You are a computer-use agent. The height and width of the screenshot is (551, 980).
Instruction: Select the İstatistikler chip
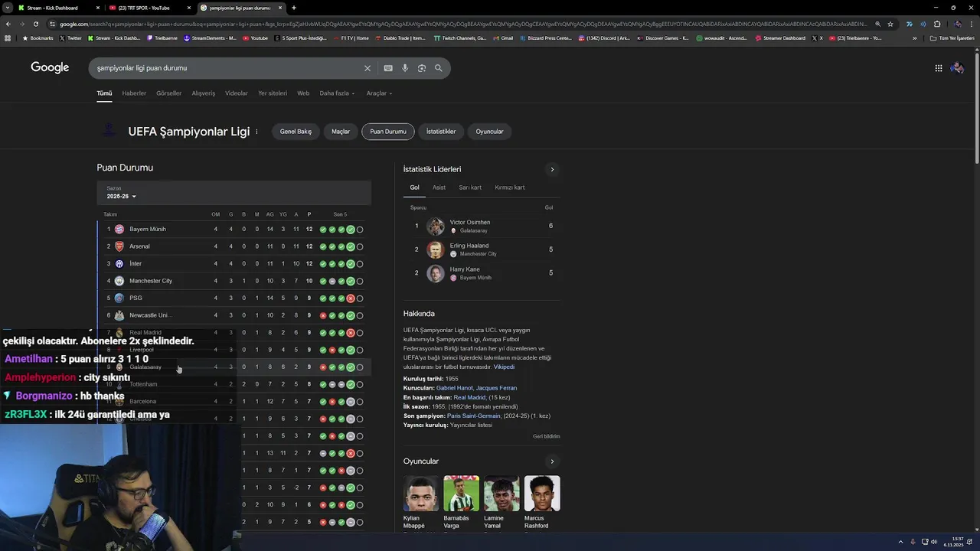pos(441,132)
